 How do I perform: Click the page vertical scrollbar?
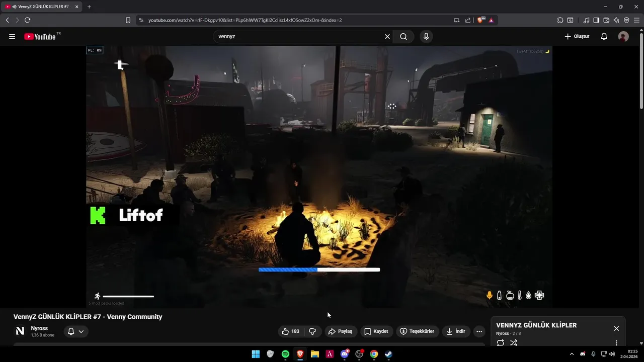coord(641,70)
